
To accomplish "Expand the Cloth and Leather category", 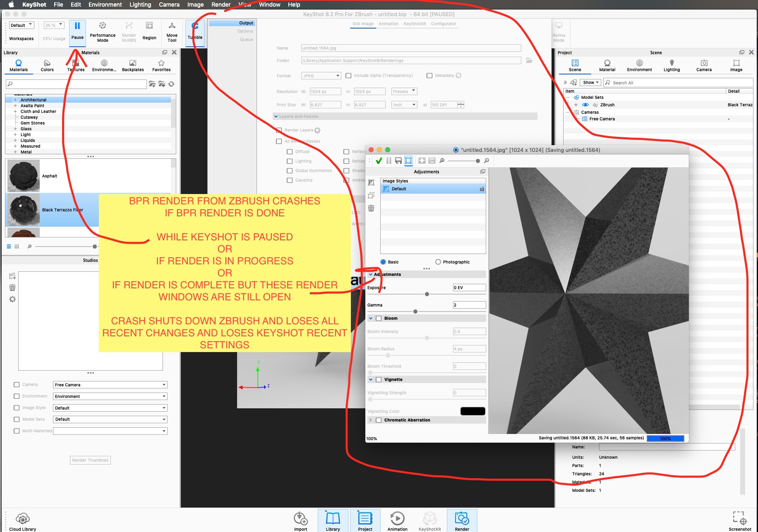I will [x=15, y=111].
